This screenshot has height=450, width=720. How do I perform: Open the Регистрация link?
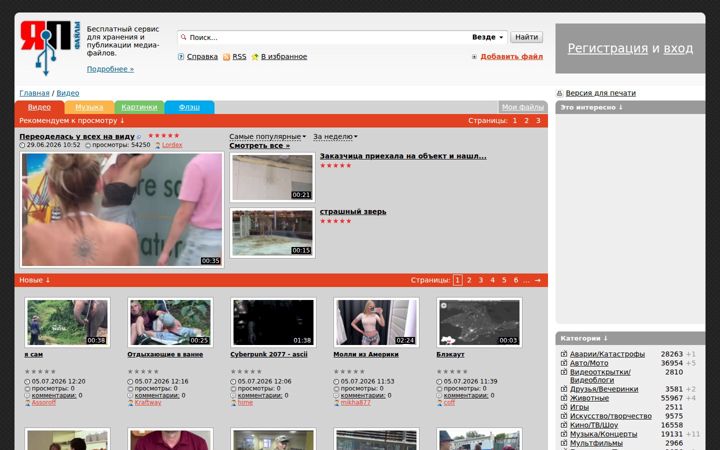point(608,48)
